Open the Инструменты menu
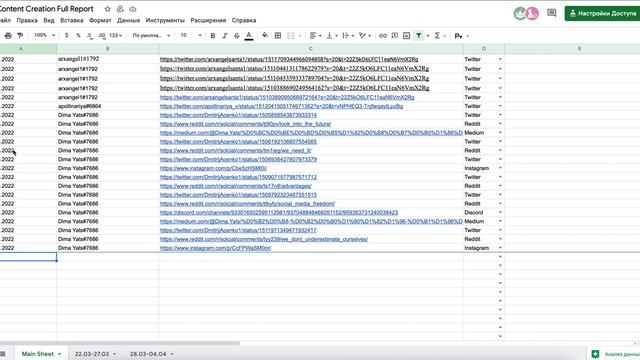 pos(165,20)
